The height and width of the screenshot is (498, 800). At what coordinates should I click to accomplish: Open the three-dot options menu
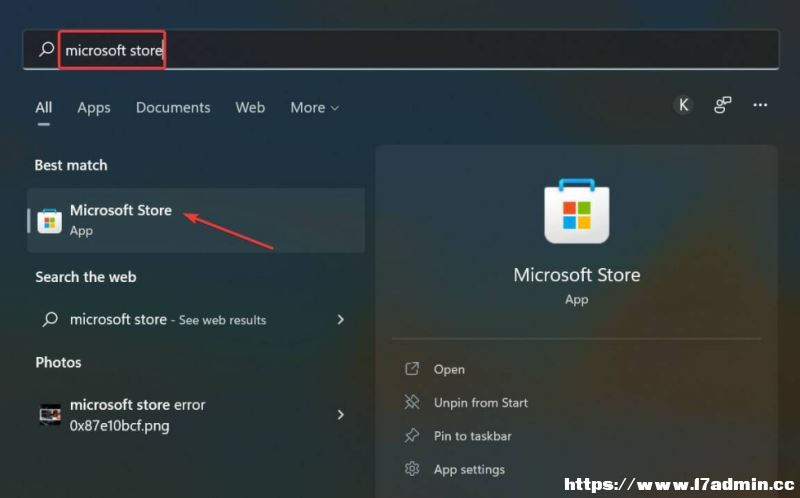coord(760,105)
